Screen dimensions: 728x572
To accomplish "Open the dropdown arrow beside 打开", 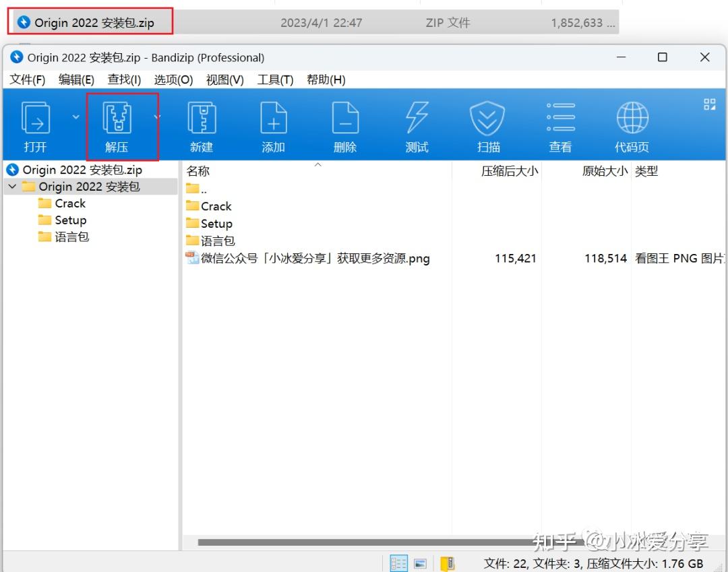I will click(x=74, y=115).
